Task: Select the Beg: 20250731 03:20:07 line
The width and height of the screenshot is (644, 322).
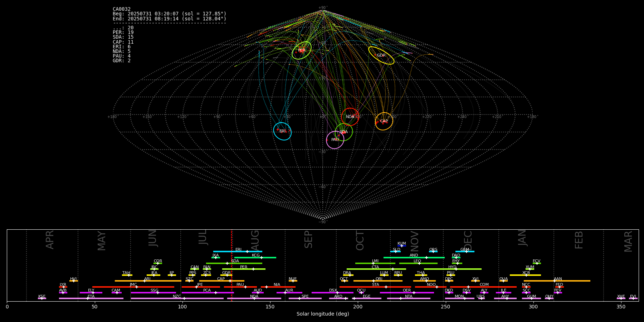Action: click(170, 14)
